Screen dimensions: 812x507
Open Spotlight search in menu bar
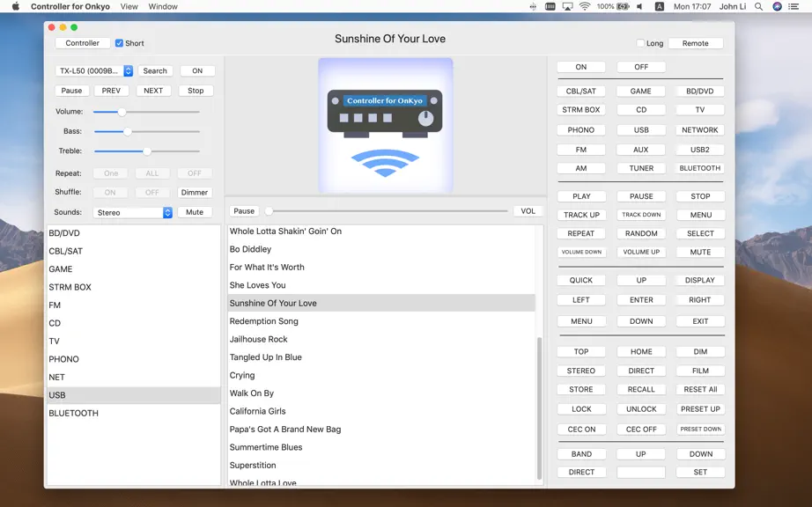tap(758, 7)
